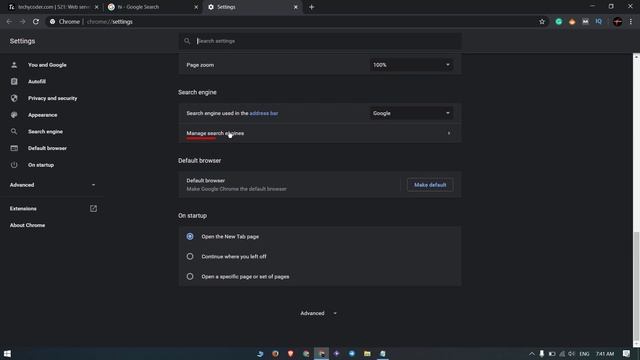Go to Search engine sidebar item
The width and height of the screenshot is (640, 360).
click(x=45, y=131)
